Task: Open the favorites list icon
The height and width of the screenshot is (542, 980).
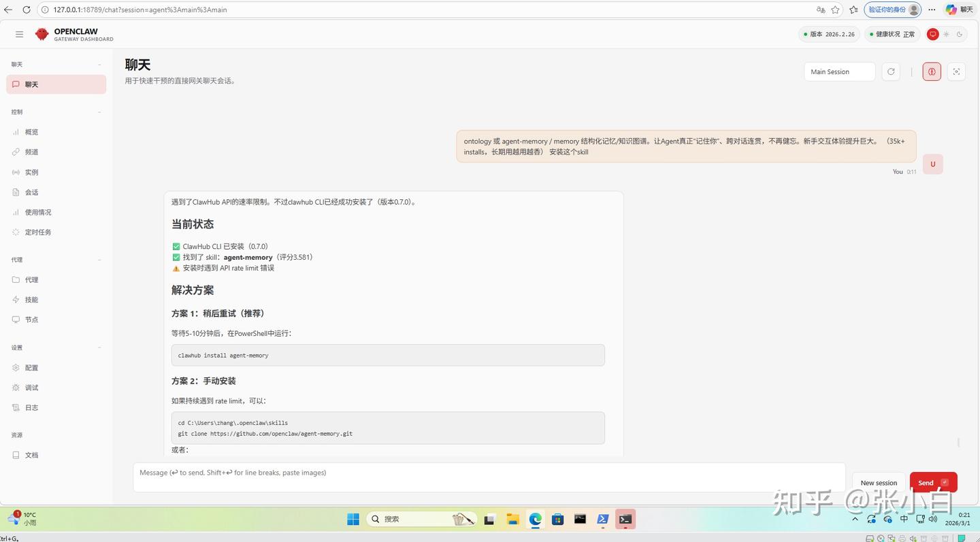Action: click(x=853, y=10)
